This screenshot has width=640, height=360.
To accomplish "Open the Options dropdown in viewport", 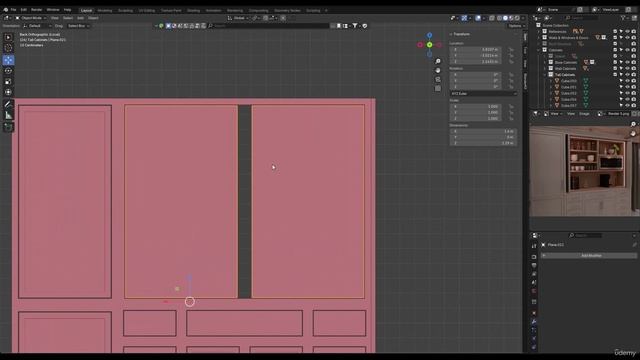I will (x=516, y=26).
